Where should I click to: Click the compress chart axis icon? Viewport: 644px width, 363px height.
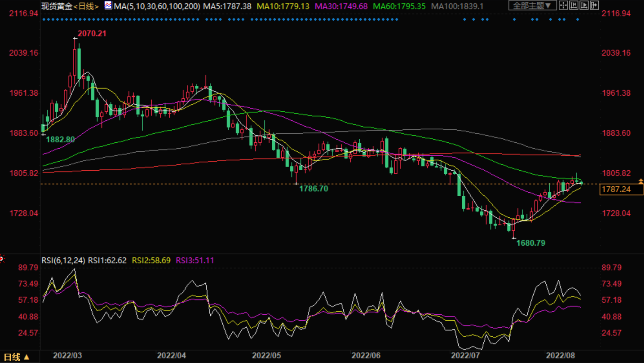click(x=573, y=5)
